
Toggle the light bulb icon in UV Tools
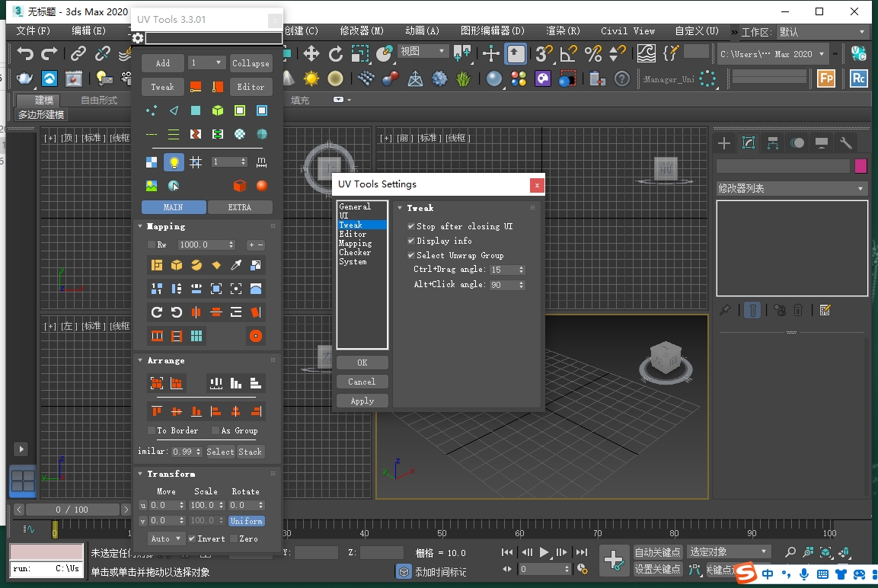coord(174,162)
